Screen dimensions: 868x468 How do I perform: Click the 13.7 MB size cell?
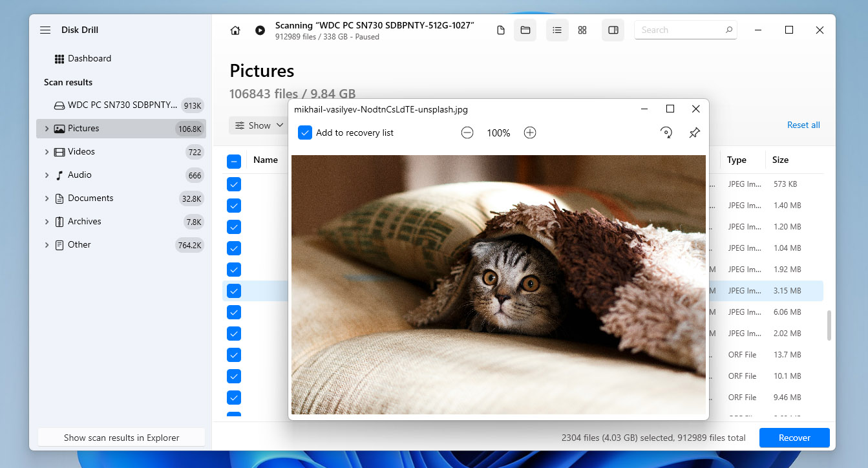click(787, 355)
